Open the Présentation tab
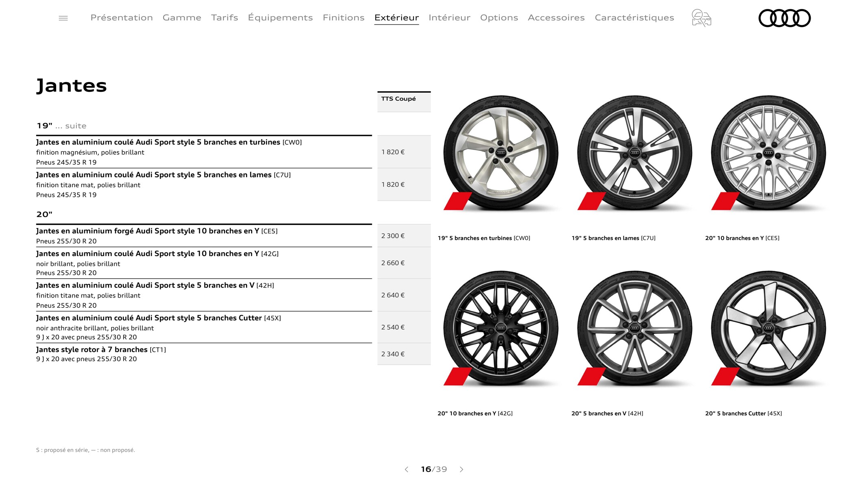This screenshot has width=868, height=488. coord(122,17)
